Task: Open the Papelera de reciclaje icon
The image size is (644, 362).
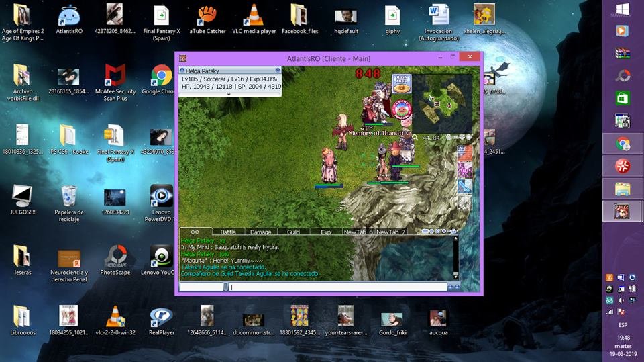Action: pyautogui.click(x=69, y=203)
